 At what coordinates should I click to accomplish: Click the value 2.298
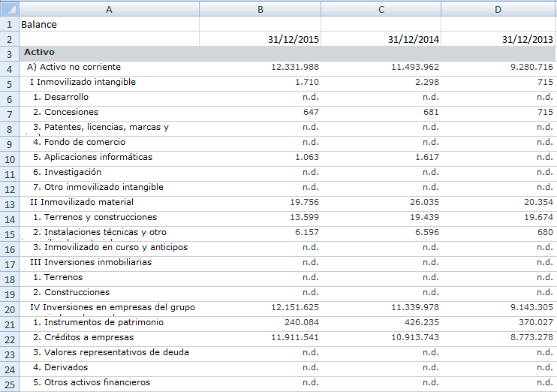tap(427, 82)
